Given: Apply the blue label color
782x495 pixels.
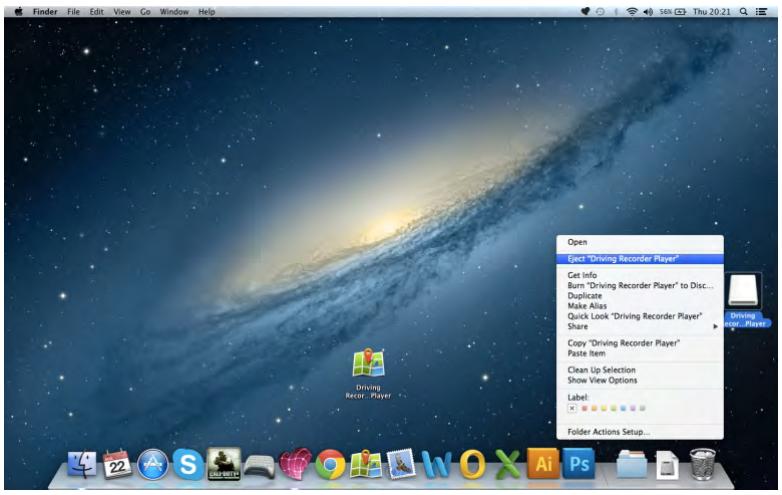Looking at the screenshot, I should pyautogui.click(x=623, y=408).
